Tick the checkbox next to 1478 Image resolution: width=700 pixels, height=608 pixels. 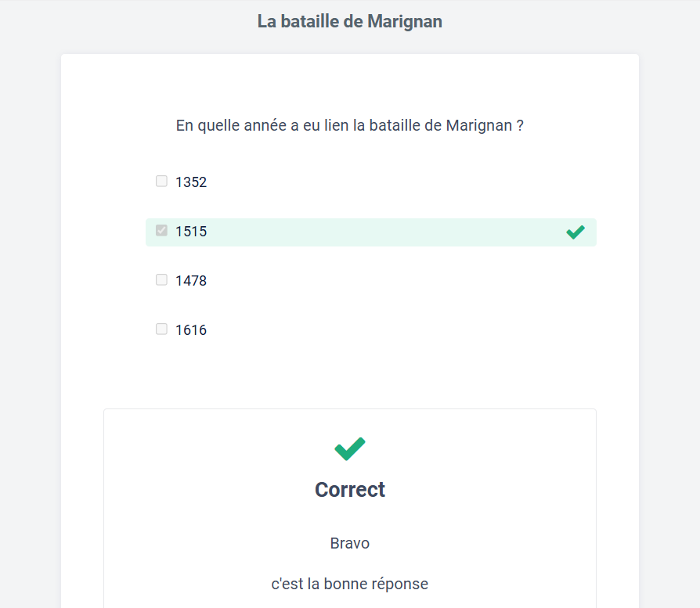(161, 280)
